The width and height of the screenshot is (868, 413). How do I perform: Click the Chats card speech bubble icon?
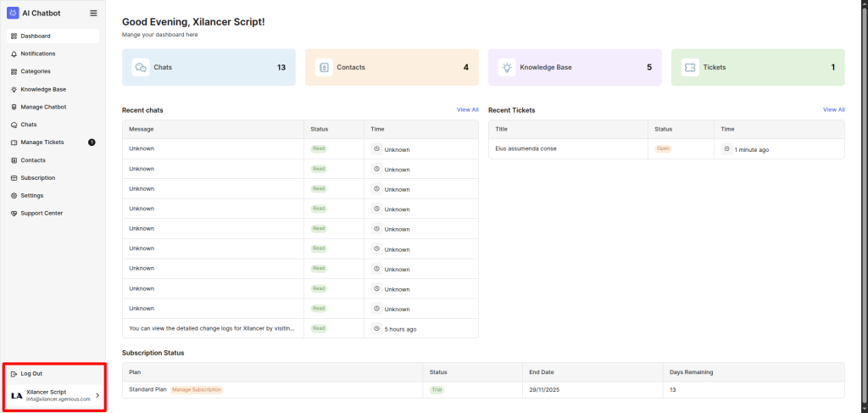(x=141, y=67)
